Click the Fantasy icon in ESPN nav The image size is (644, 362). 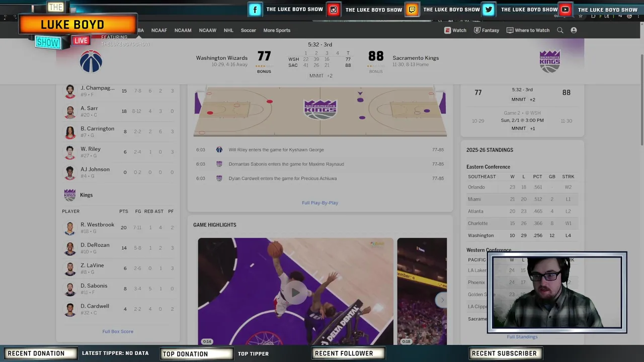[477, 30]
